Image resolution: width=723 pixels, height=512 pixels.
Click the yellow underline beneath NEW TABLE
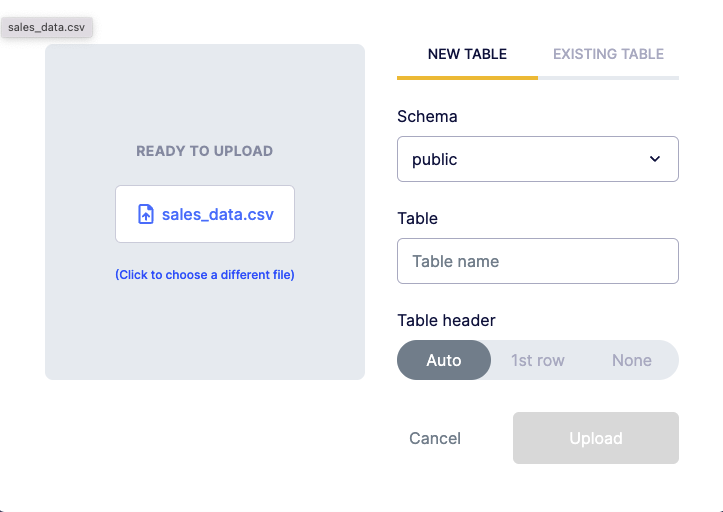(467, 77)
